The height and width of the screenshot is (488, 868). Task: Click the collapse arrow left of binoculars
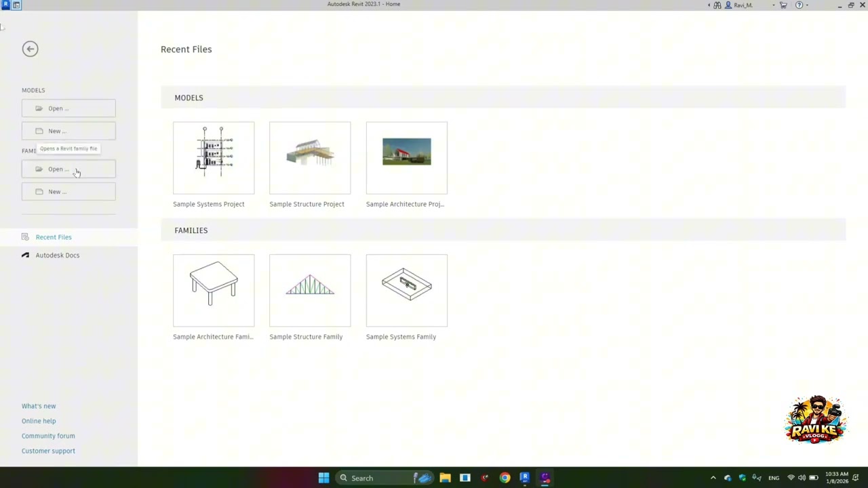click(709, 5)
